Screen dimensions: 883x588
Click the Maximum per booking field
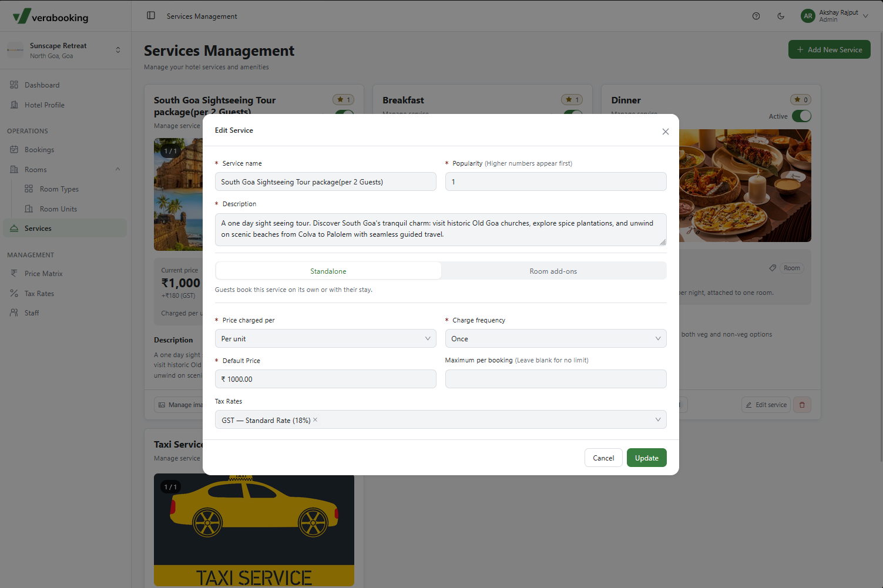556,379
